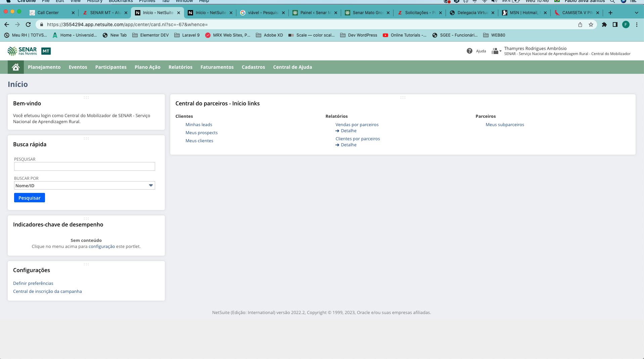The width and height of the screenshot is (644, 359).
Task: Expand the tab search chevron in Chrome
Action: [x=637, y=13]
